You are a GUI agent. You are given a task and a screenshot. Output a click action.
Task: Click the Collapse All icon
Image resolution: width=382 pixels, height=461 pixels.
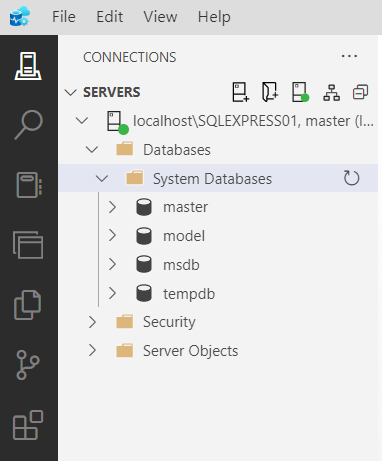tap(360, 92)
